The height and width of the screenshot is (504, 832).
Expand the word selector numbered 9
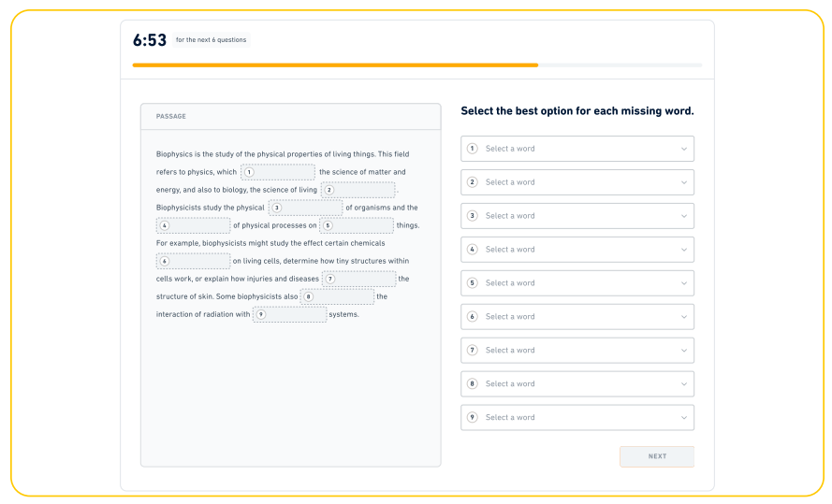[x=577, y=418]
